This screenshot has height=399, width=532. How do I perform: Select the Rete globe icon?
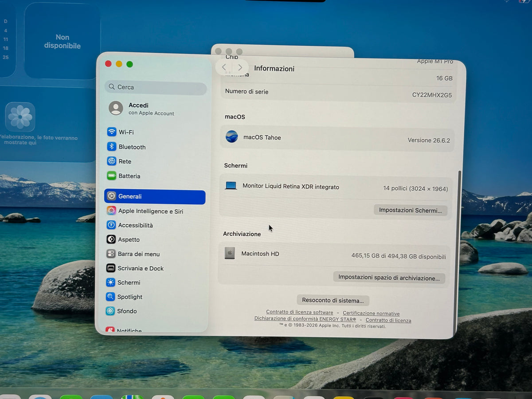tap(112, 161)
